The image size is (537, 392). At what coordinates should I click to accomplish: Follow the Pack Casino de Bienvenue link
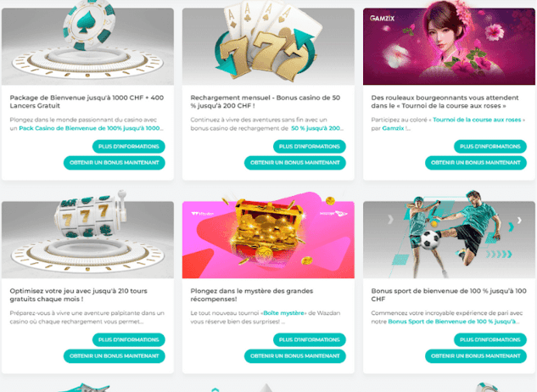[91, 128]
